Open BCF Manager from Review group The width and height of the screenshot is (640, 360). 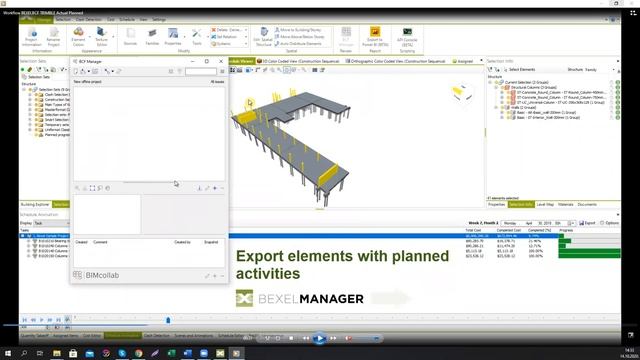click(346, 37)
